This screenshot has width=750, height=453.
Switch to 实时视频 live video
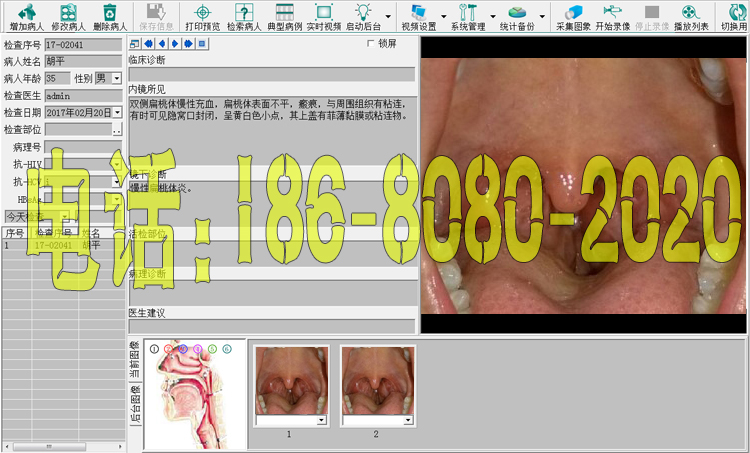pos(324,17)
